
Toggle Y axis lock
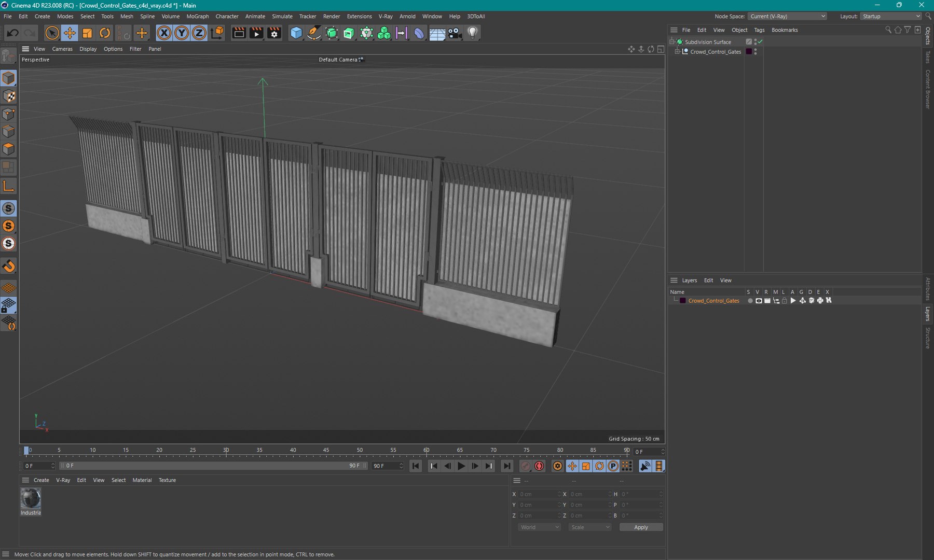(182, 33)
